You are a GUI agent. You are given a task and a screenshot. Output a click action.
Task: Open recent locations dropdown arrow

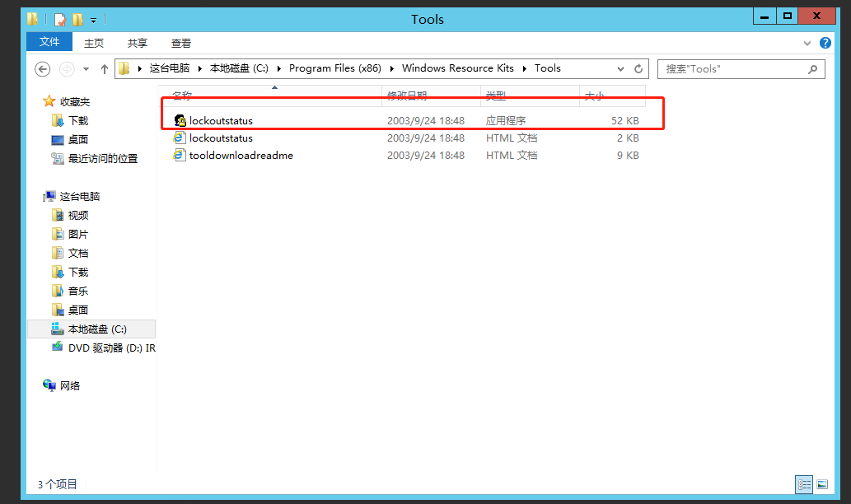pos(86,69)
